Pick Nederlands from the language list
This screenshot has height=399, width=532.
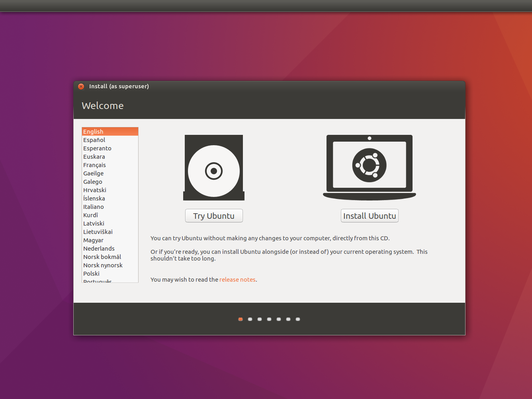(x=110, y=249)
